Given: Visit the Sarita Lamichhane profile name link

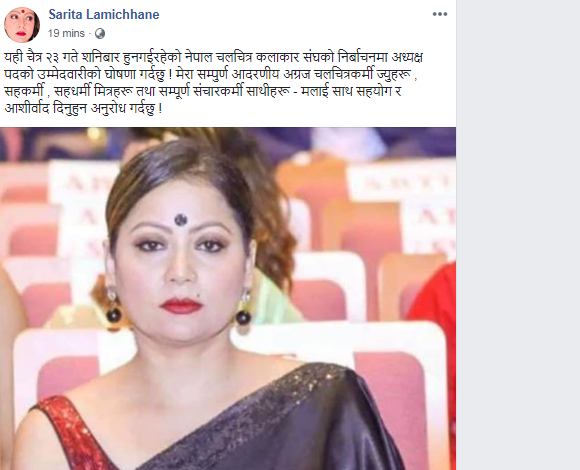Looking at the screenshot, I should (104, 14).
